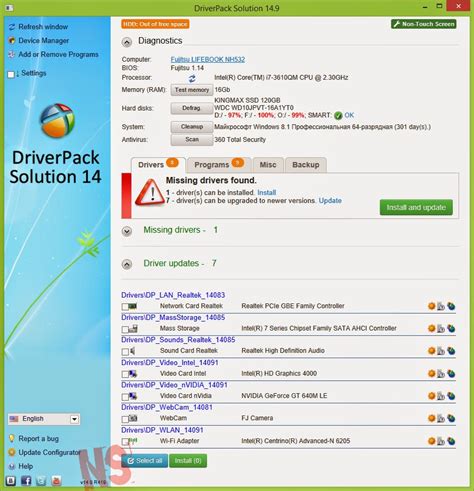Open Drivers\DP_WebCam_14081 link
Image resolution: width=474 pixels, height=491 pixels.
click(167, 407)
